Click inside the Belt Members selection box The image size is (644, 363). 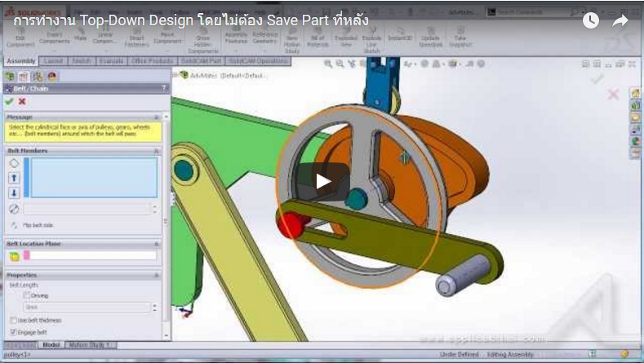(x=94, y=177)
